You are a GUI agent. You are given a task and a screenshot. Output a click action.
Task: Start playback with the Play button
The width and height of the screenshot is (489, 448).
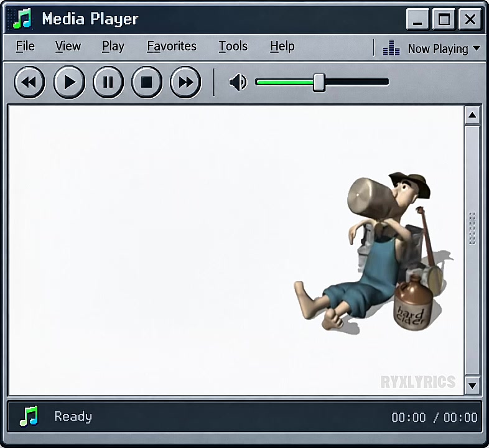pyautogui.click(x=69, y=82)
